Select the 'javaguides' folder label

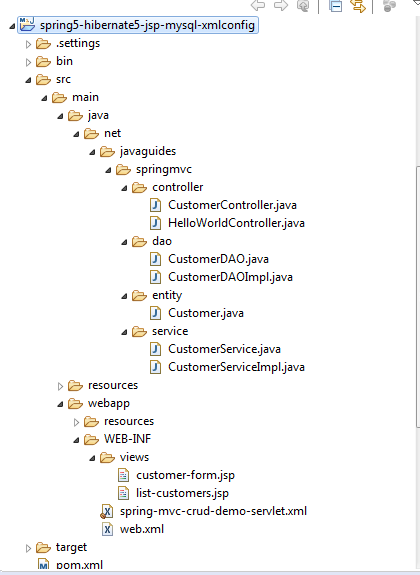pos(148,151)
